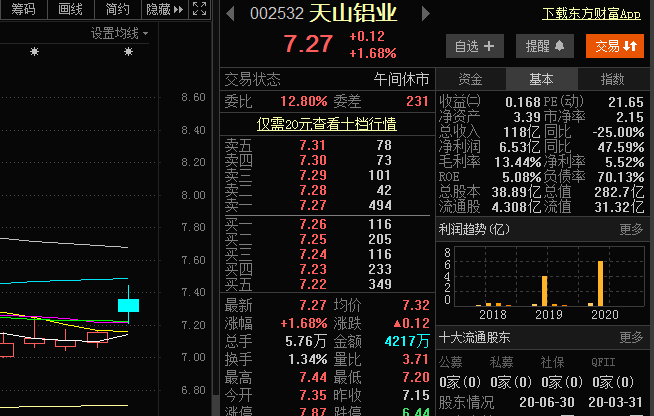Click the 公募 holder count 0家(0)
Viewport: 654px width, 416px height.
coord(460,382)
